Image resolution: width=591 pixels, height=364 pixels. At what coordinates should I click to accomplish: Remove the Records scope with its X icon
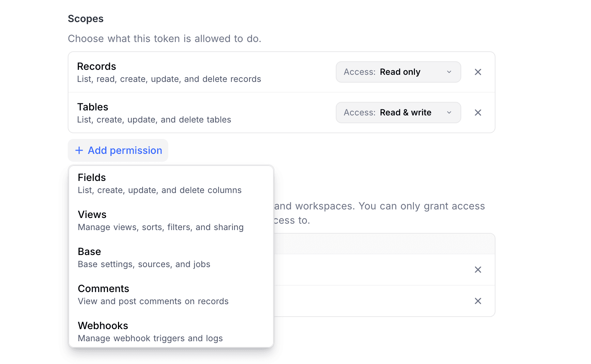click(x=478, y=72)
